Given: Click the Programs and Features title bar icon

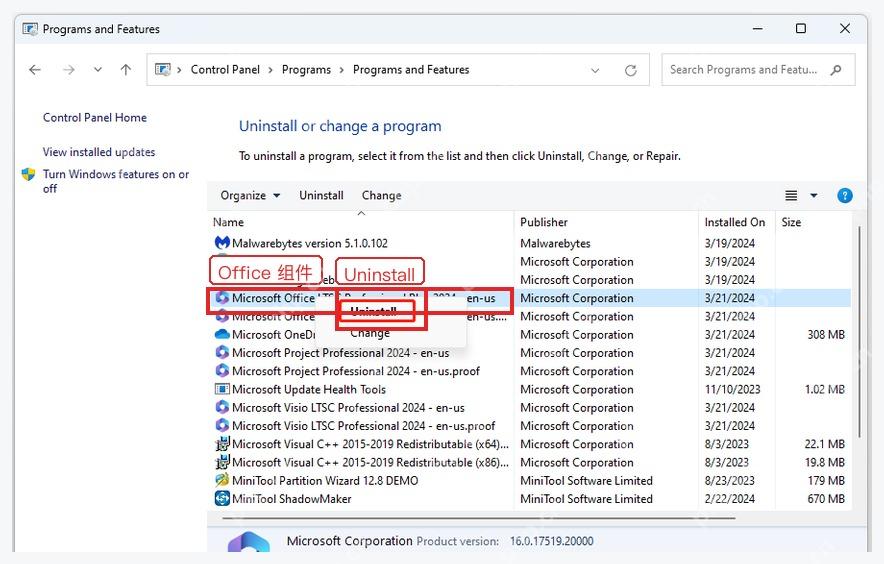Looking at the screenshot, I should [30, 29].
